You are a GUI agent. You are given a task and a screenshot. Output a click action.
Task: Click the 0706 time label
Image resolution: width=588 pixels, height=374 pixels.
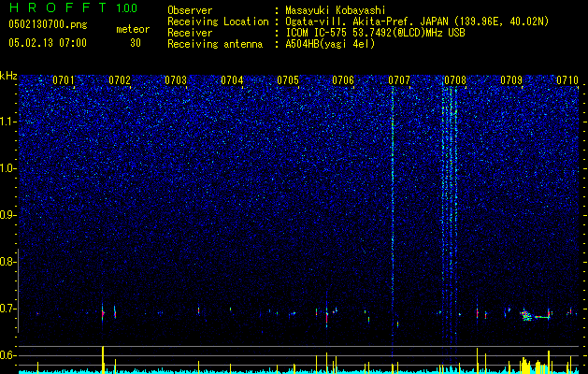(343, 80)
